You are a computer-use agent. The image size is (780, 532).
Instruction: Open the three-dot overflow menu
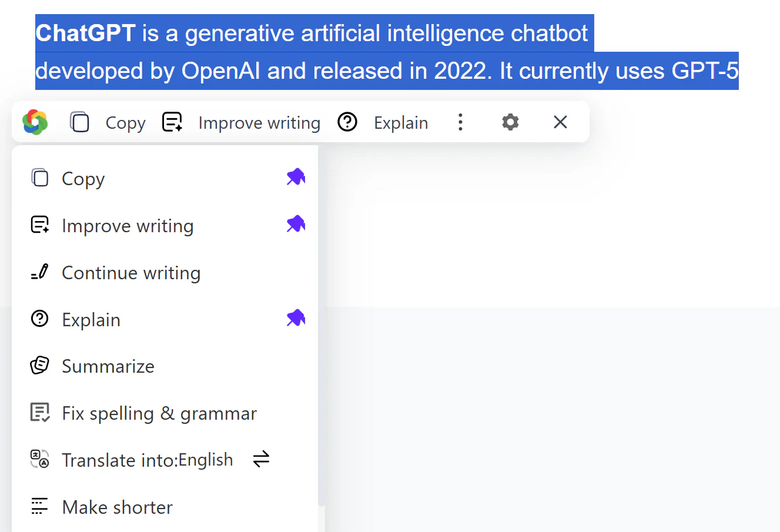tap(460, 122)
